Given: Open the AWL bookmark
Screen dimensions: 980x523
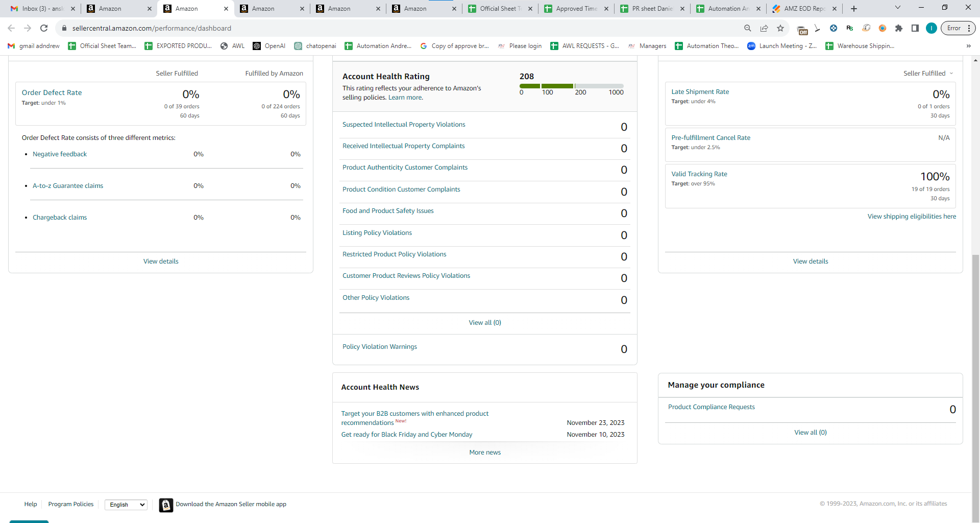Looking at the screenshot, I should click(x=233, y=46).
